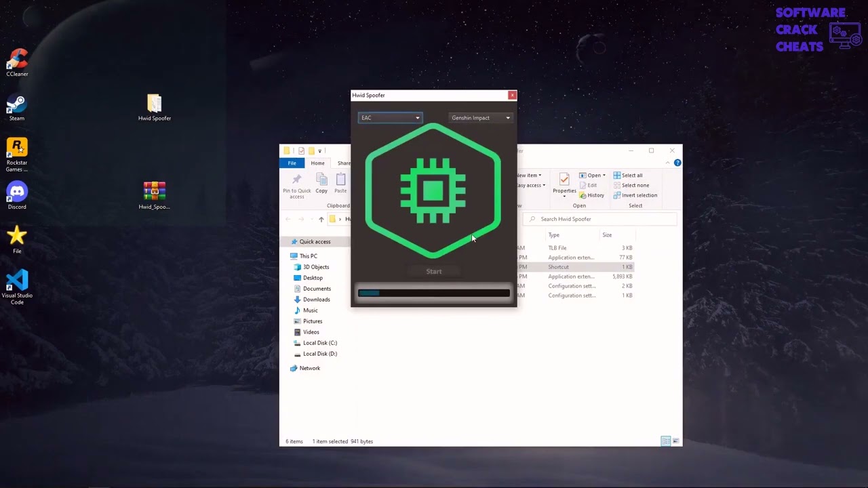The height and width of the screenshot is (488, 868).
Task: Switch Explorer to large icons view
Action: (x=675, y=441)
